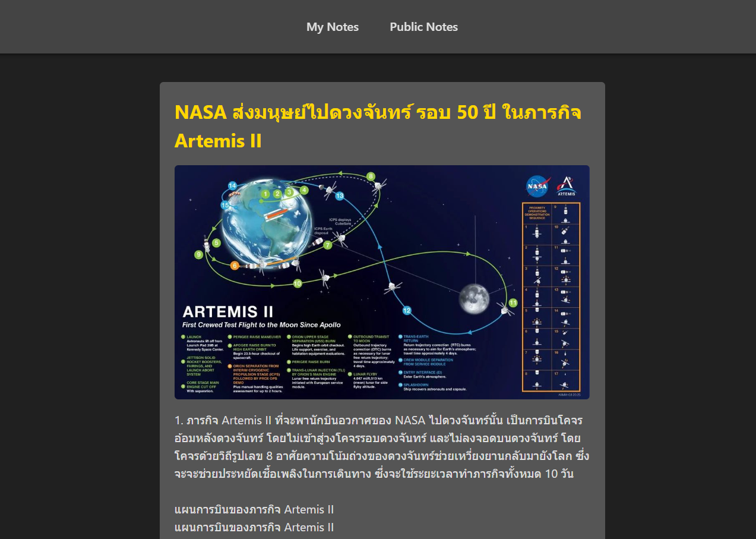Viewport: 756px width, 539px height.
Task: Switch to Public Notes
Action: pyautogui.click(x=423, y=27)
